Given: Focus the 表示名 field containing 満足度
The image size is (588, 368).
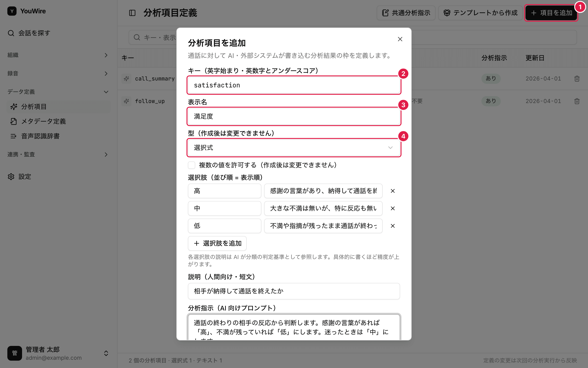Looking at the screenshot, I should [294, 116].
